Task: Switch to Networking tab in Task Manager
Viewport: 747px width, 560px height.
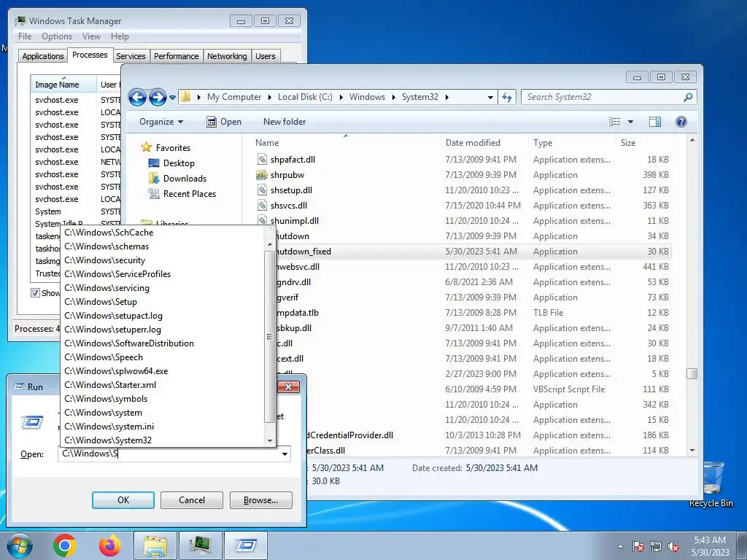Action: [227, 56]
